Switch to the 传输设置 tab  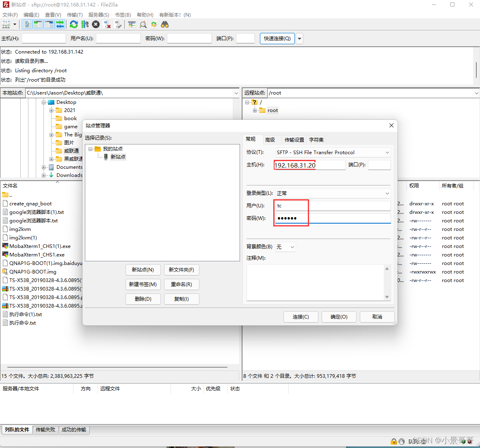294,140
